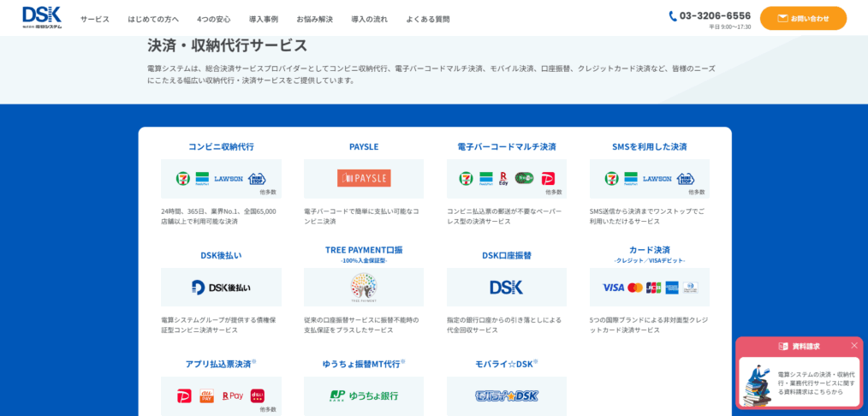This screenshot has width=868, height=416.
Task: Open the サービス menu item
Action: coord(95,19)
